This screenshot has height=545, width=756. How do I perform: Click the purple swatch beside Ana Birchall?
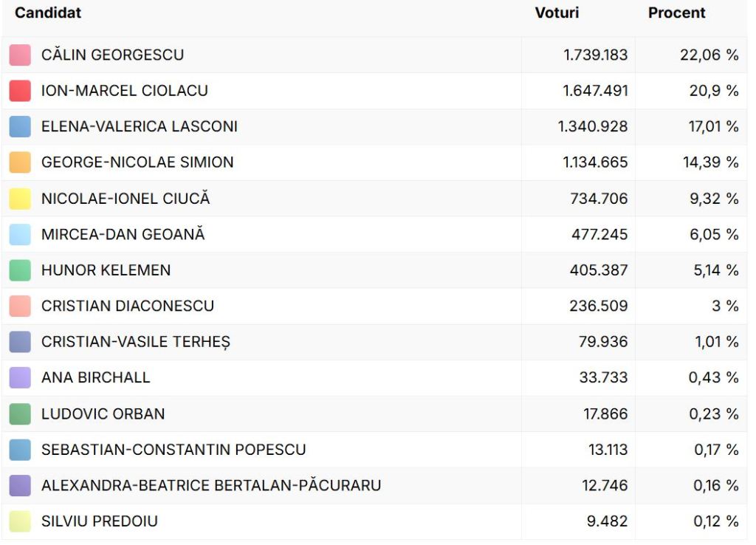tap(20, 378)
